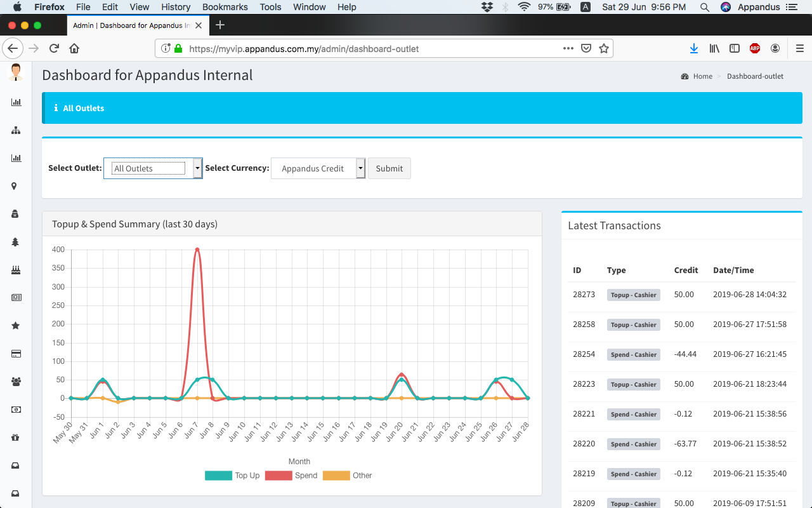Click the All Outlets blue info banner

point(422,108)
